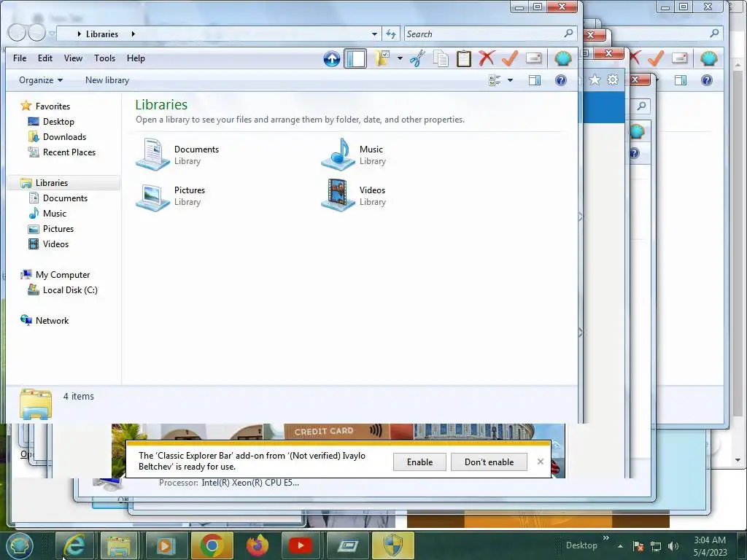Open Firefox from the taskbar
The height and width of the screenshot is (560, 747).
point(258,545)
